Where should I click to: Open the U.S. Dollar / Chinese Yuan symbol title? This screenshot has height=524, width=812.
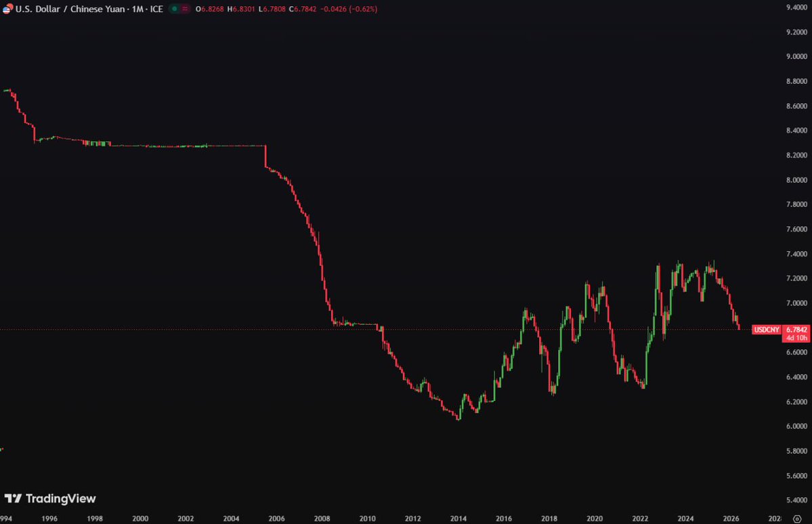(x=70, y=9)
